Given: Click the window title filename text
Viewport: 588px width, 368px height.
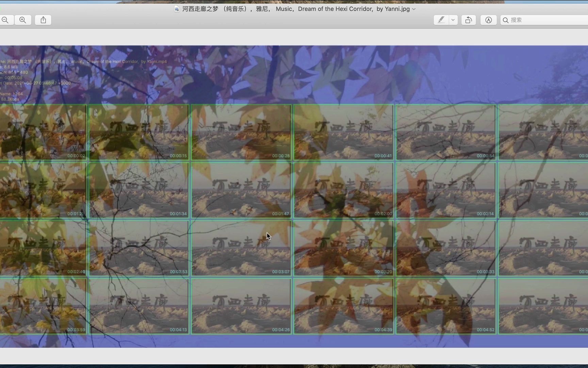Looking at the screenshot, I should click(x=296, y=9).
